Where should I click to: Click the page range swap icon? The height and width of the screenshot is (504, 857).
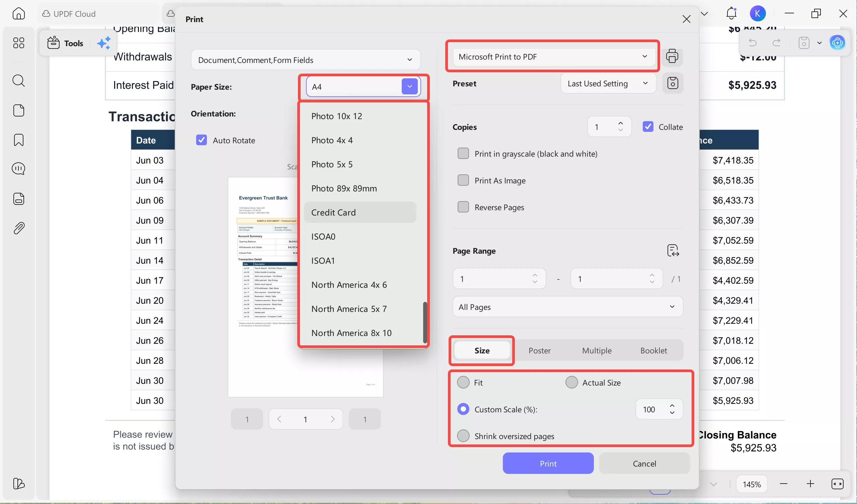click(673, 251)
